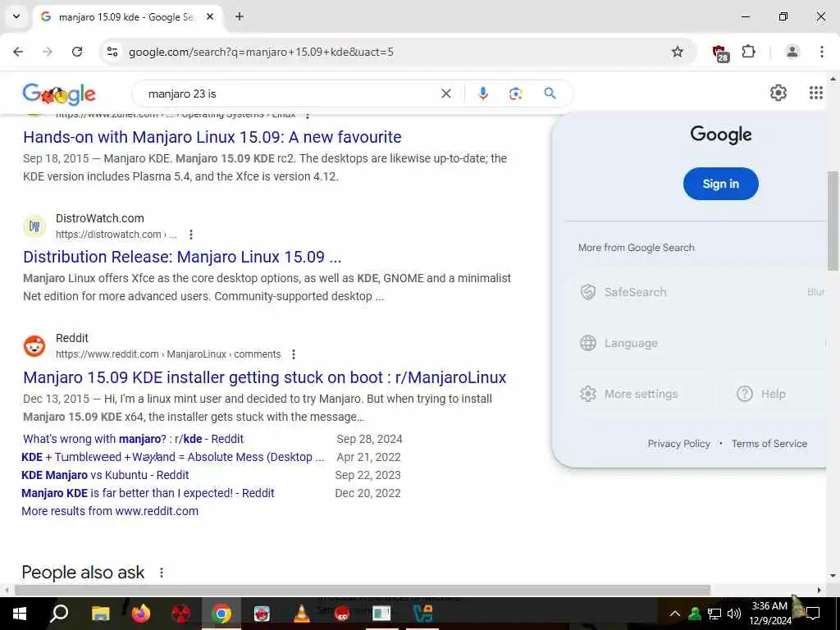Open File Explorer from taskbar
This screenshot has height=630, width=840.
point(100,614)
